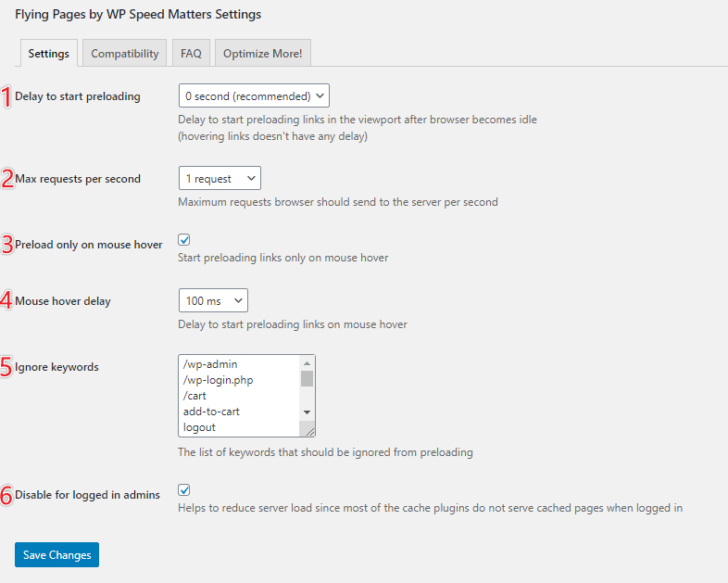Click the logout keyword in the list

[199, 427]
